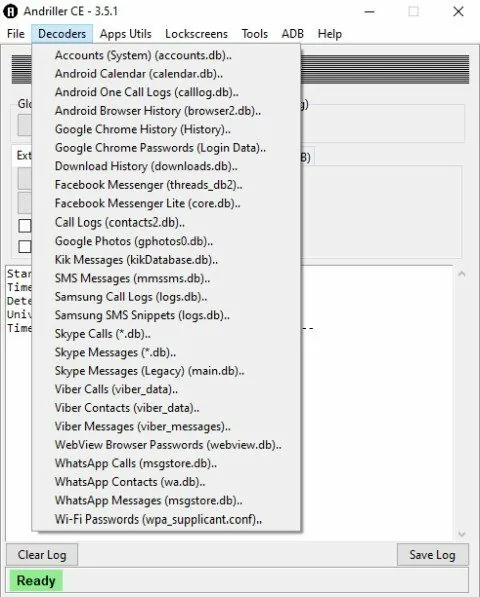Click the Andriller app logo icon
Viewport: 480px width, 597px height.
(x=10, y=11)
